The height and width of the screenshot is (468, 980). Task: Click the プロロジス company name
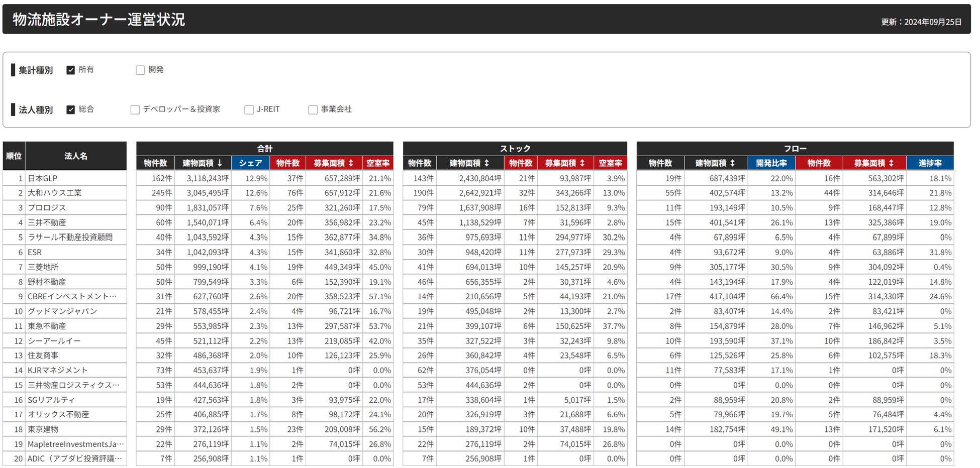(47, 208)
